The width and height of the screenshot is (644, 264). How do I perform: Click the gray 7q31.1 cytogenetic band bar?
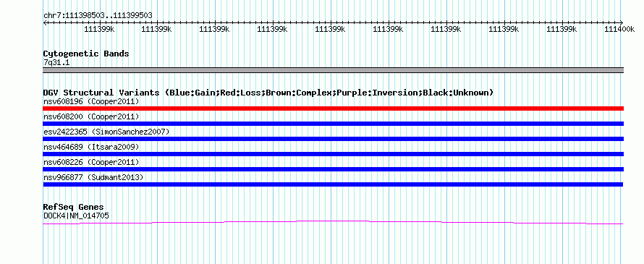[333, 70]
